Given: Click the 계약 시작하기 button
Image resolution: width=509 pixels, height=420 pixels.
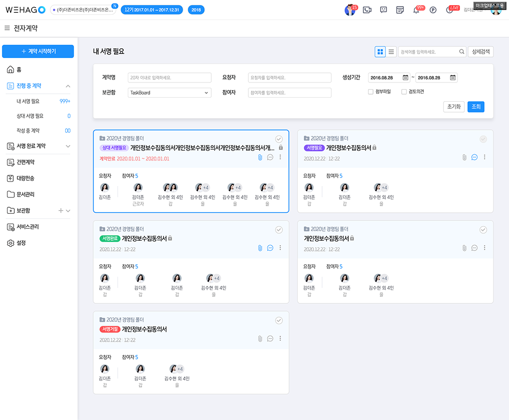Looking at the screenshot, I should (38, 51).
